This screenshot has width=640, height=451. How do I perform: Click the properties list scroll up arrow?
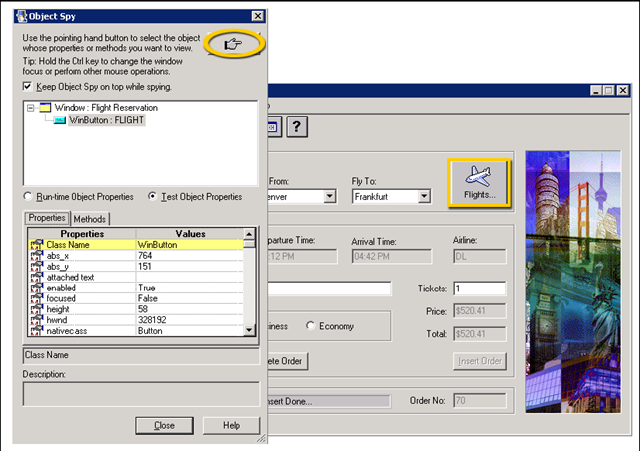249,234
